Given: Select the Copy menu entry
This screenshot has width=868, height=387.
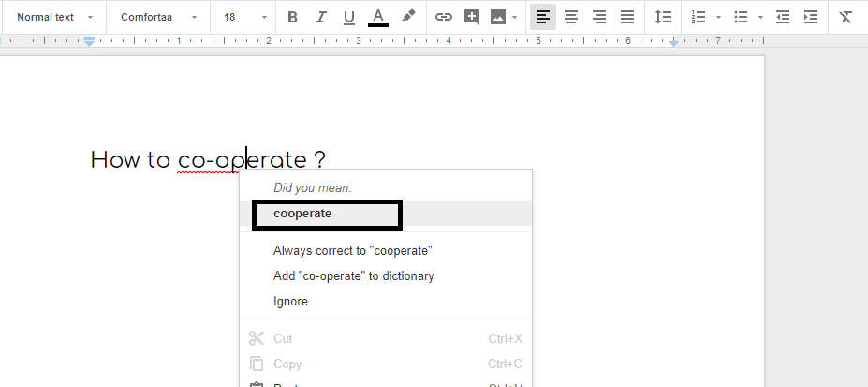Looking at the screenshot, I should (385, 365).
